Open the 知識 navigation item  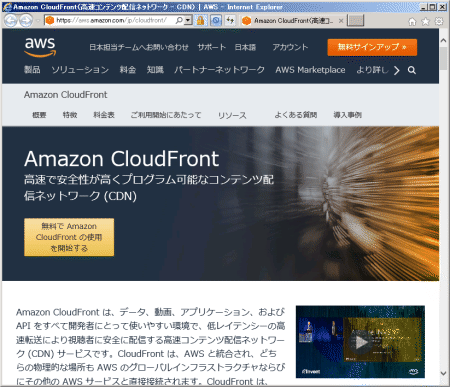[155, 70]
